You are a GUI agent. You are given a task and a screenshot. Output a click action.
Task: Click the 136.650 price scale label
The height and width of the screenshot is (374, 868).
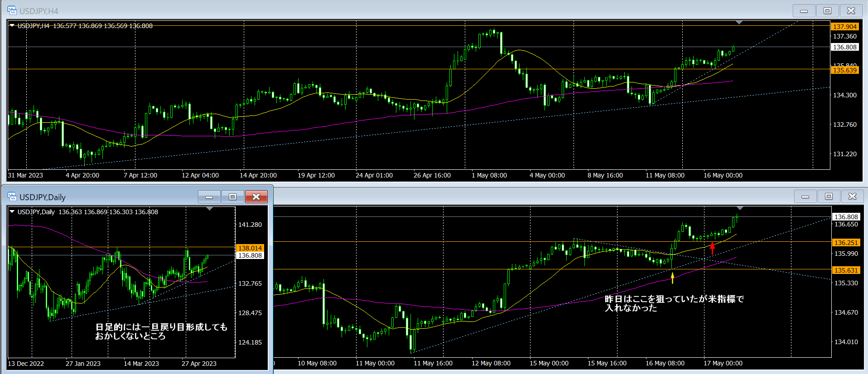(x=846, y=224)
